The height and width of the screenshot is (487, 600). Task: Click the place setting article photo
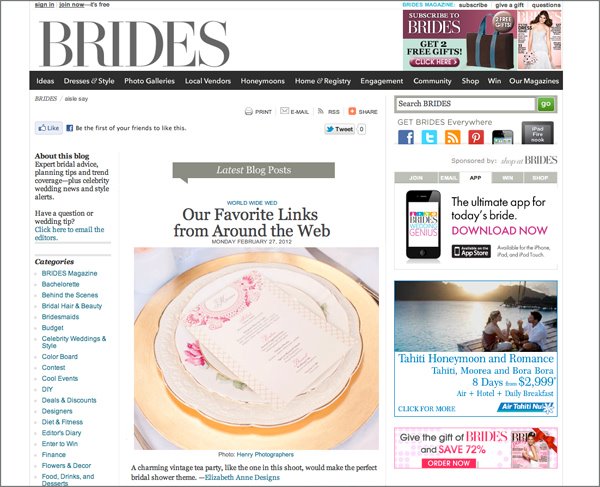click(256, 349)
